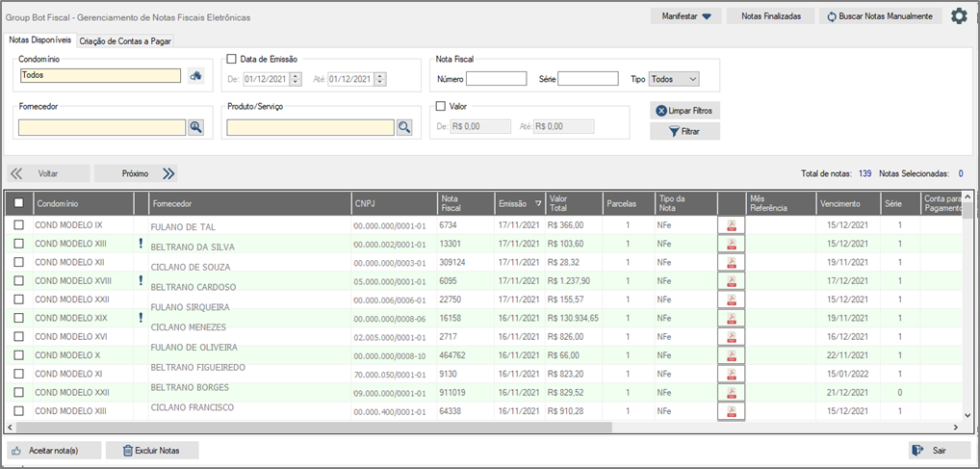Screen dimensions: 980x469
Task: Click alert icon on COND MODELO XVIII row
Action: 141,280
